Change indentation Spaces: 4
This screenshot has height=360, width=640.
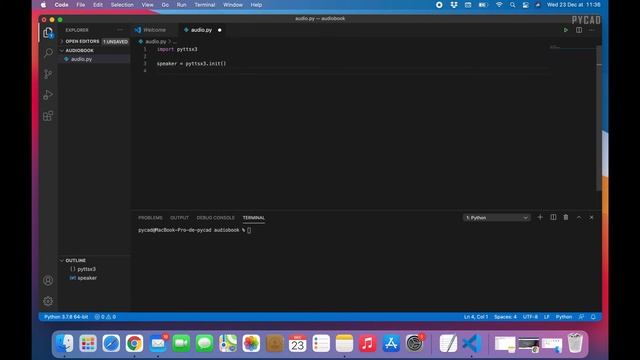pyautogui.click(x=505, y=317)
